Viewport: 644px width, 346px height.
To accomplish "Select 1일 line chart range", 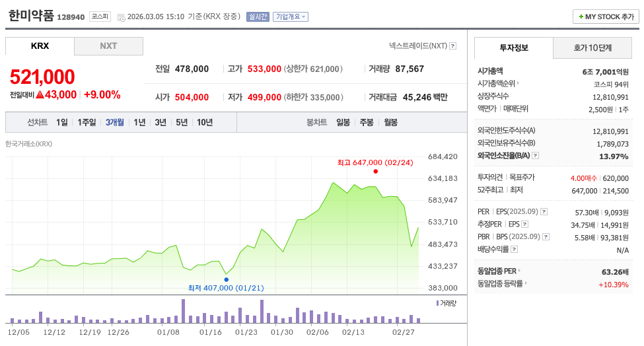I will [x=62, y=122].
